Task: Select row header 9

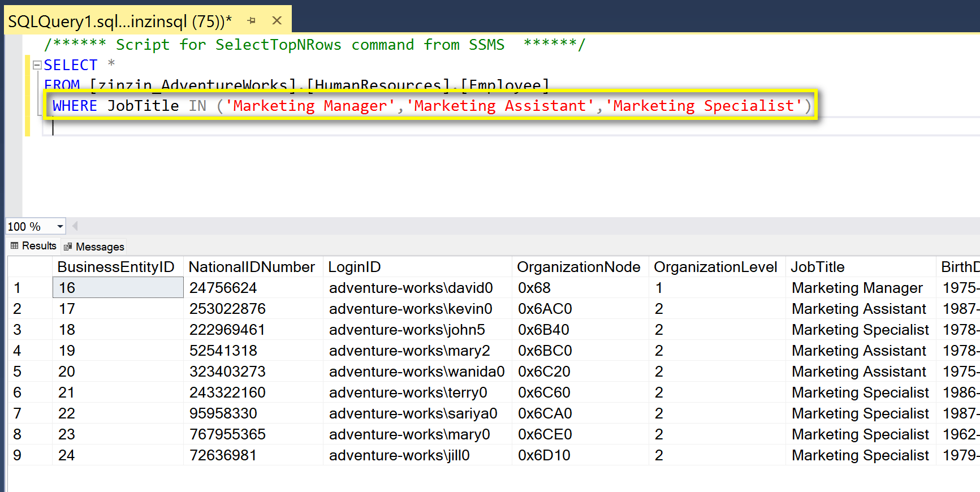Action: [30, 455]
